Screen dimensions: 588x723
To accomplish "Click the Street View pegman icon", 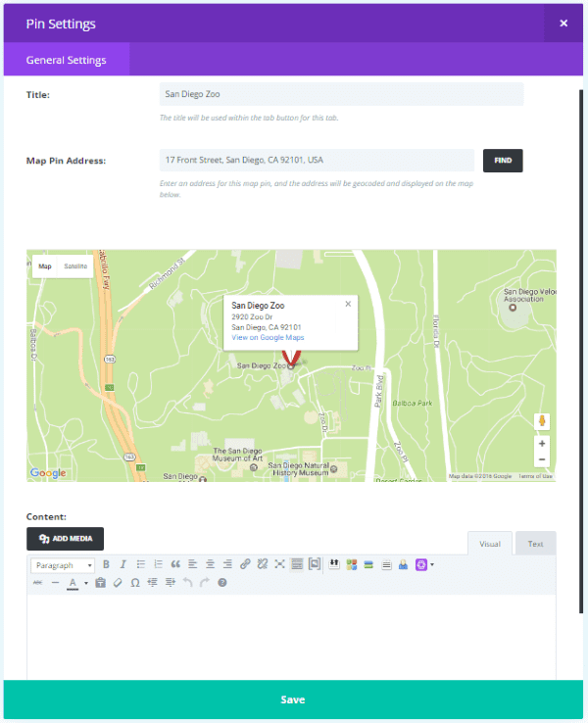I will [x=542, y=421].
